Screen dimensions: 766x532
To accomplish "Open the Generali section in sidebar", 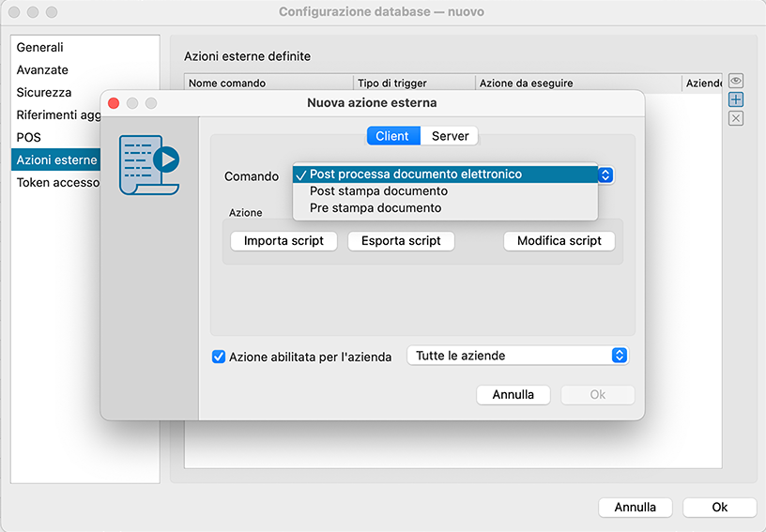I will (40, 47).
